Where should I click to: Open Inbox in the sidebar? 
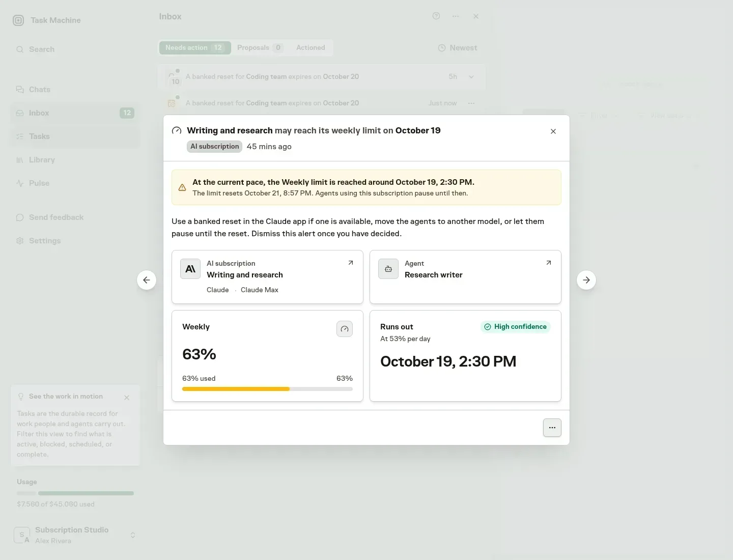[75, 113]
